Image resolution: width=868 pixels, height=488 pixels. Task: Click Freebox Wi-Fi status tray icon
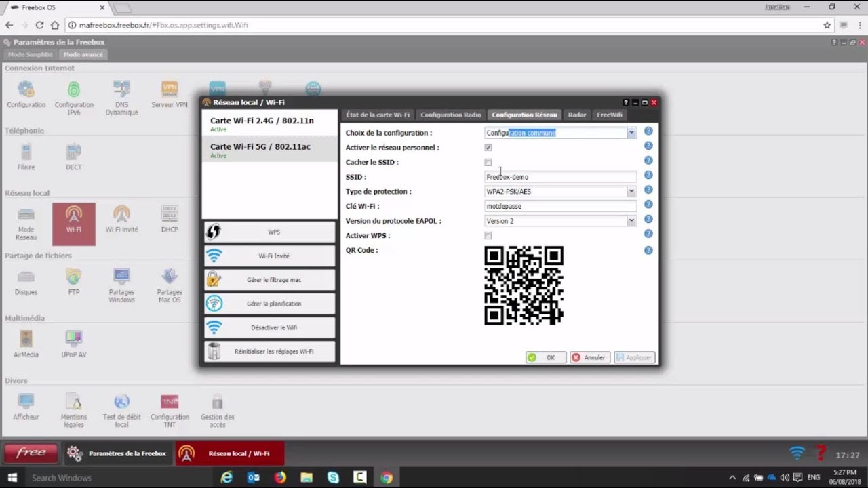click(797, 453)
